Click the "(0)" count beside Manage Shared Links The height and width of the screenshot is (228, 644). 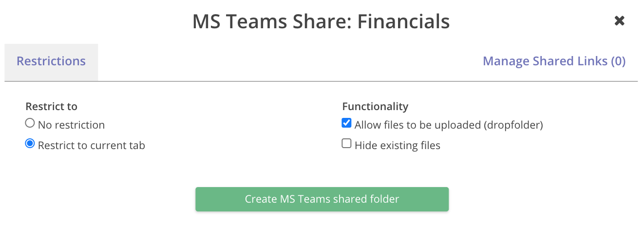[618, 61]
